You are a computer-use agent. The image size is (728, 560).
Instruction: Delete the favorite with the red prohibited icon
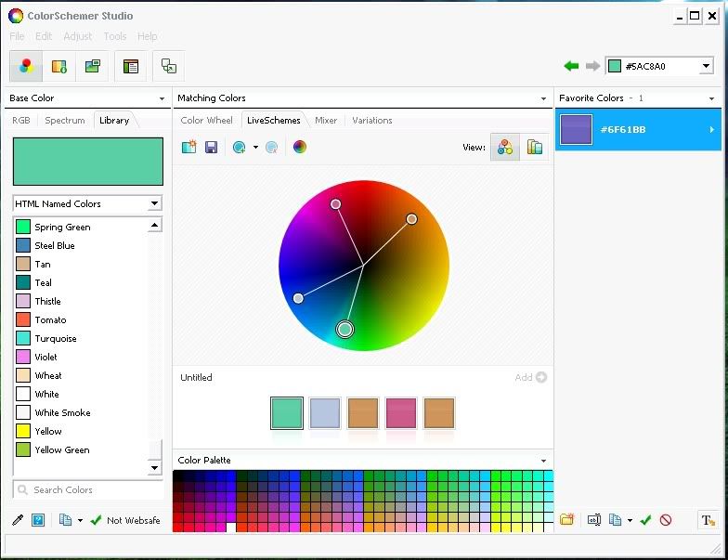tap(665, 520)
